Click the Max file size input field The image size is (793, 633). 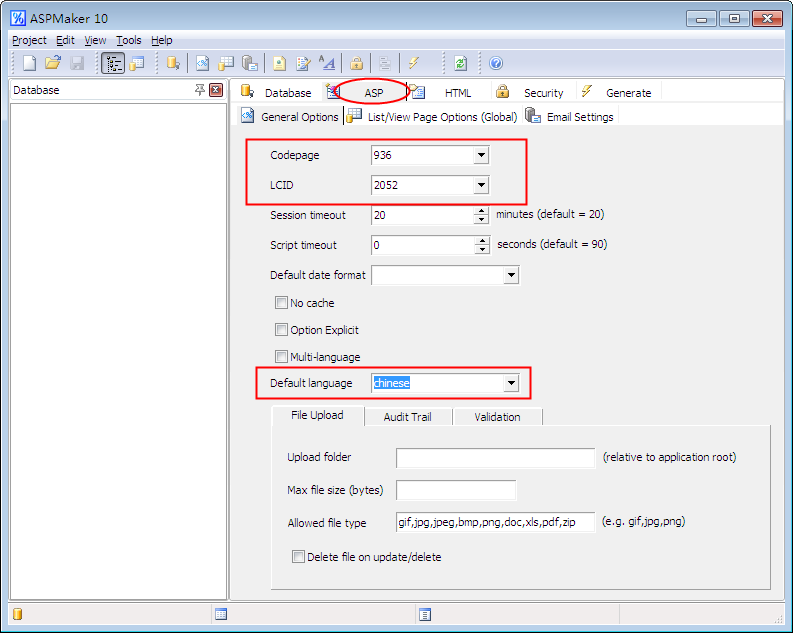tap(456, 490)
